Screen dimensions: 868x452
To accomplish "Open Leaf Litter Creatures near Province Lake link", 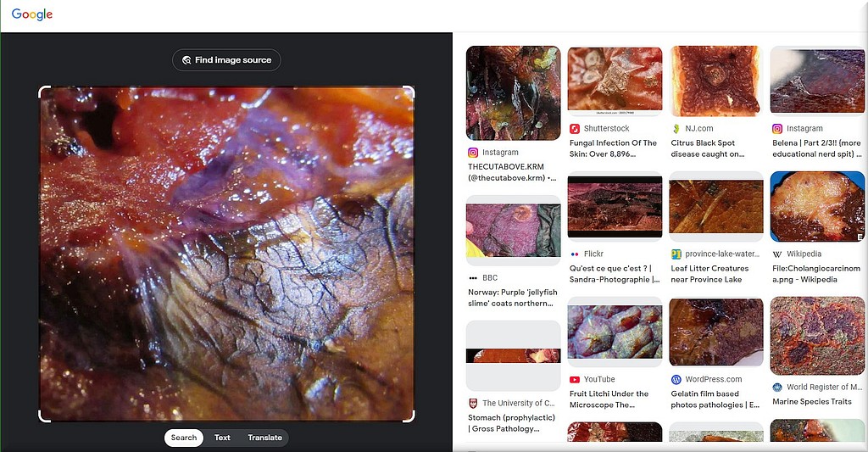I will 709,274.
